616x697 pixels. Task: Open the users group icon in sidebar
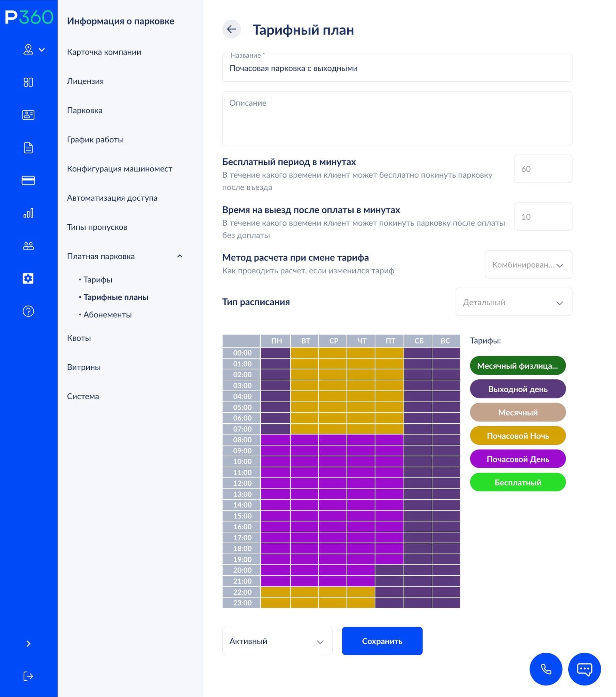(x=28, y=246)
